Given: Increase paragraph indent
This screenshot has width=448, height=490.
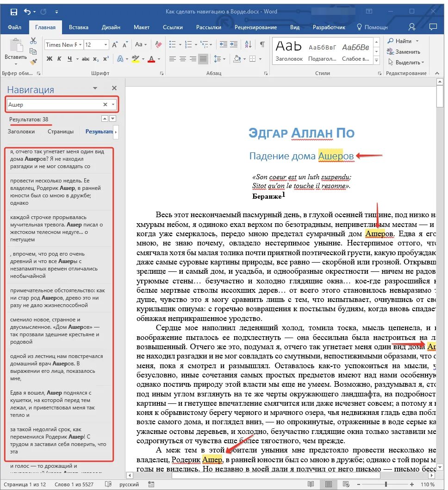Looking at the screenshot, I should tap(234, 44).
